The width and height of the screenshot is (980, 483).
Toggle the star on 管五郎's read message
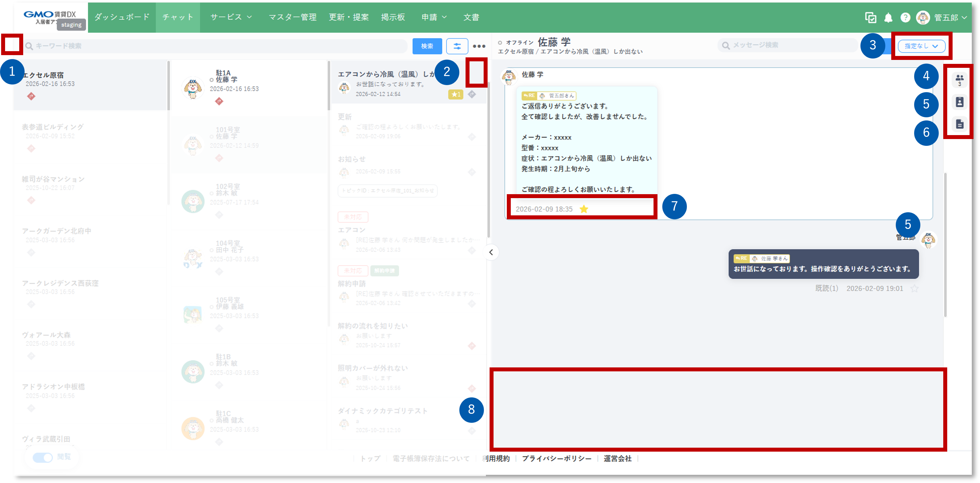(x=915, y=288)
